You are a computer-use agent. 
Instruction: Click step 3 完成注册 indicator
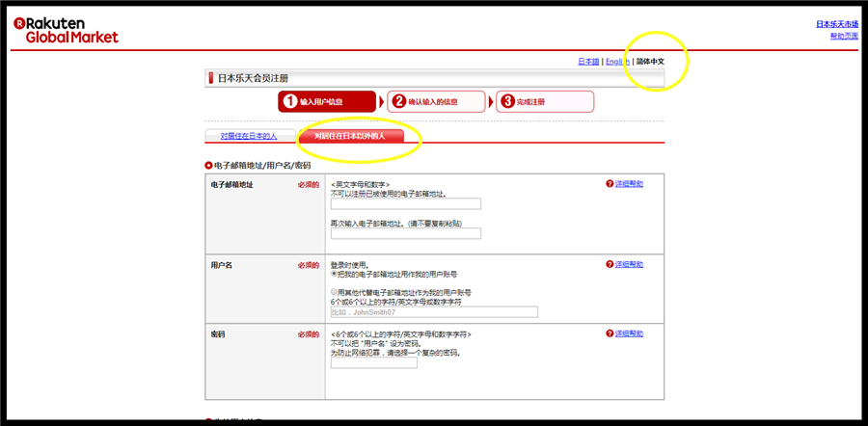pos(544,101)
